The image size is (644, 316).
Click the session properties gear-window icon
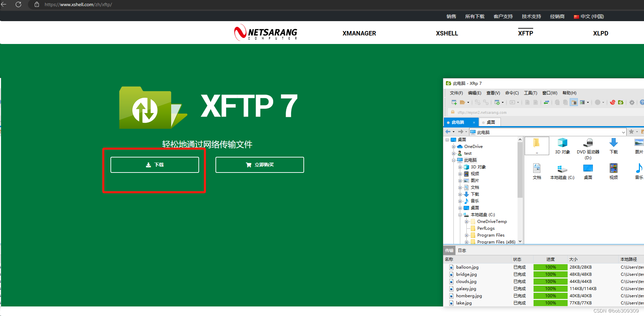tap(497, 102)
